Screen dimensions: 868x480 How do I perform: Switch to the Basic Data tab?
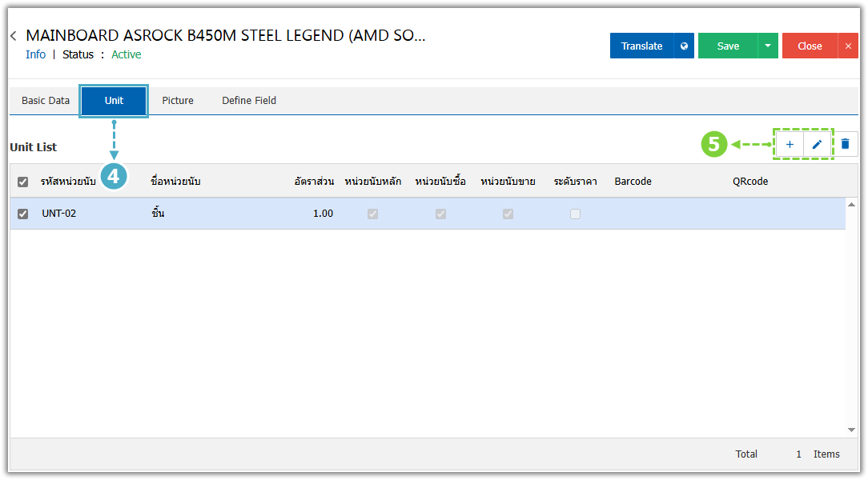click(x=46, y=101)
